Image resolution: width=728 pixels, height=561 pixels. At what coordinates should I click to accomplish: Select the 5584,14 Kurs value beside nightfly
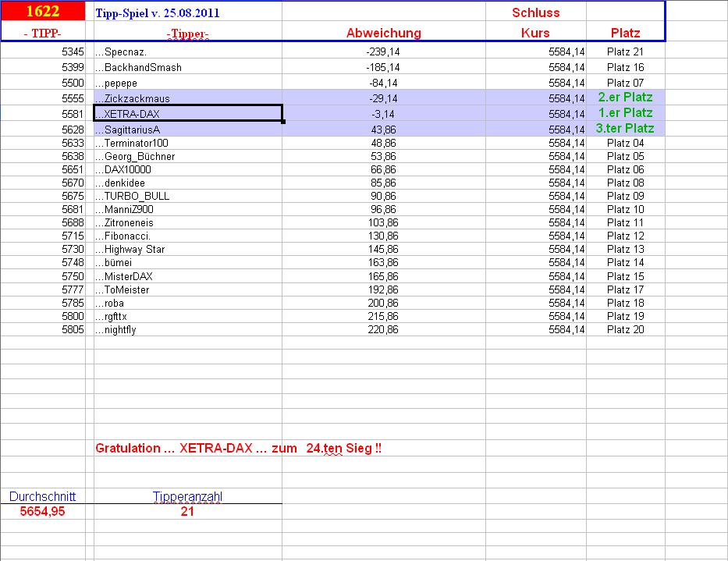click(538, 330)
